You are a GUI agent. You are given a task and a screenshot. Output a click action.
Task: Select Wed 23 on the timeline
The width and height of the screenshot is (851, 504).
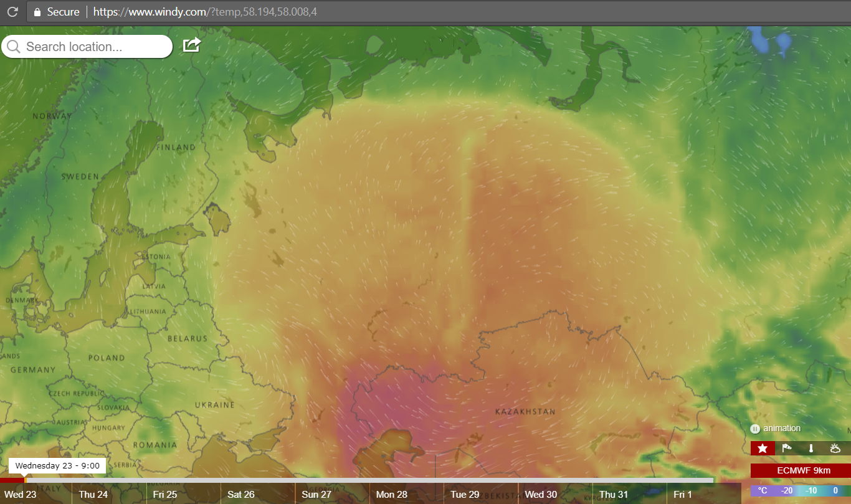[21, 495]
